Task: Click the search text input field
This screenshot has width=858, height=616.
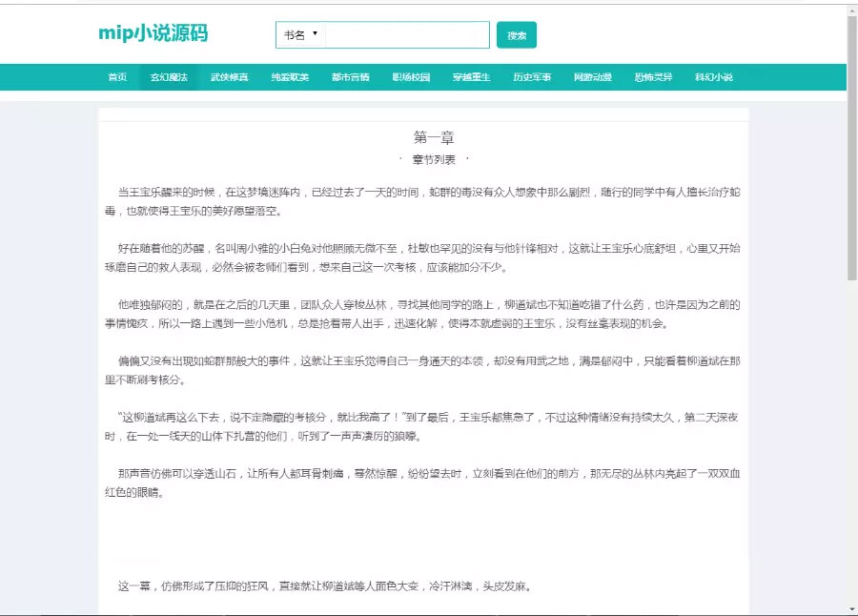Action: 406,35
